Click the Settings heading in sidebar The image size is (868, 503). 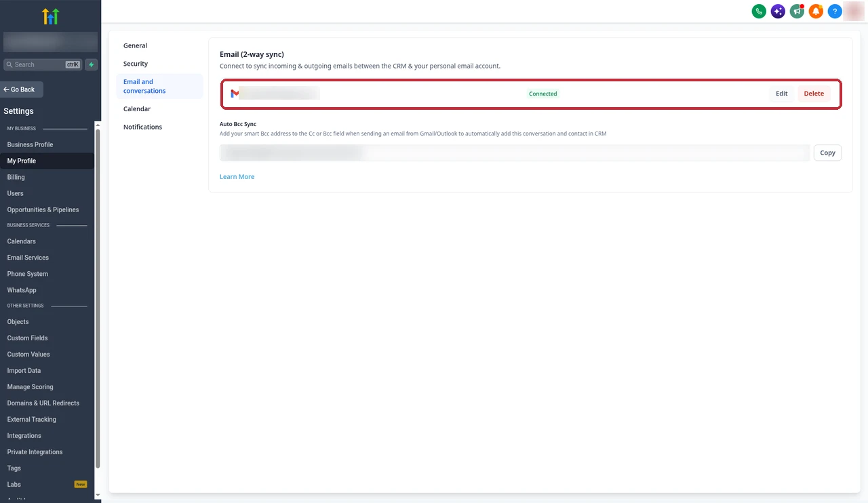point(18,111)
